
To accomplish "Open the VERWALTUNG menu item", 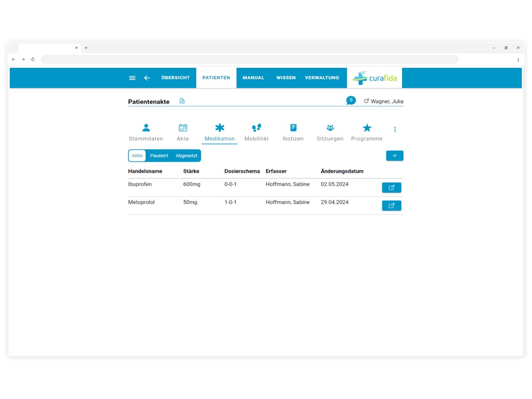I will 322,78.
